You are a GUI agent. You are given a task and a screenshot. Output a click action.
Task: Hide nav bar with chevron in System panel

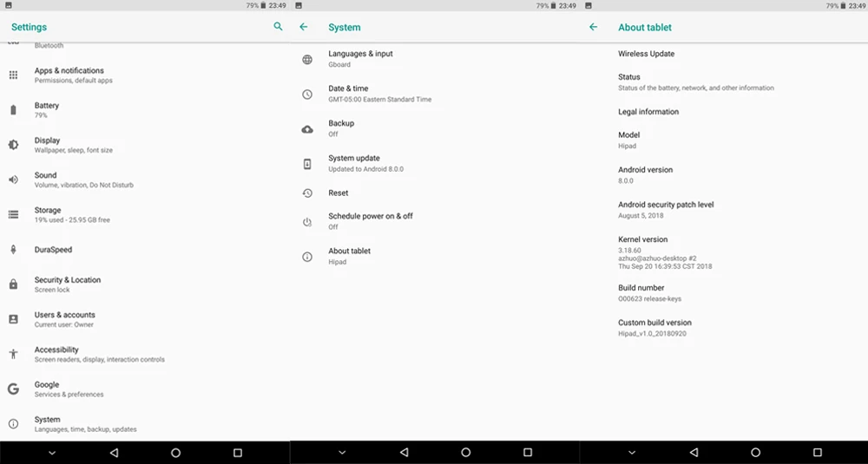point(342,453)
